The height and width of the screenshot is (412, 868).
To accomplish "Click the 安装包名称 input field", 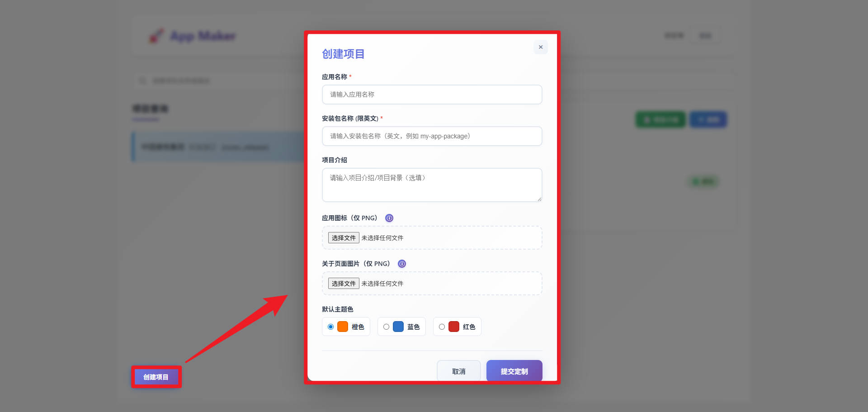I will click(432, 136).
